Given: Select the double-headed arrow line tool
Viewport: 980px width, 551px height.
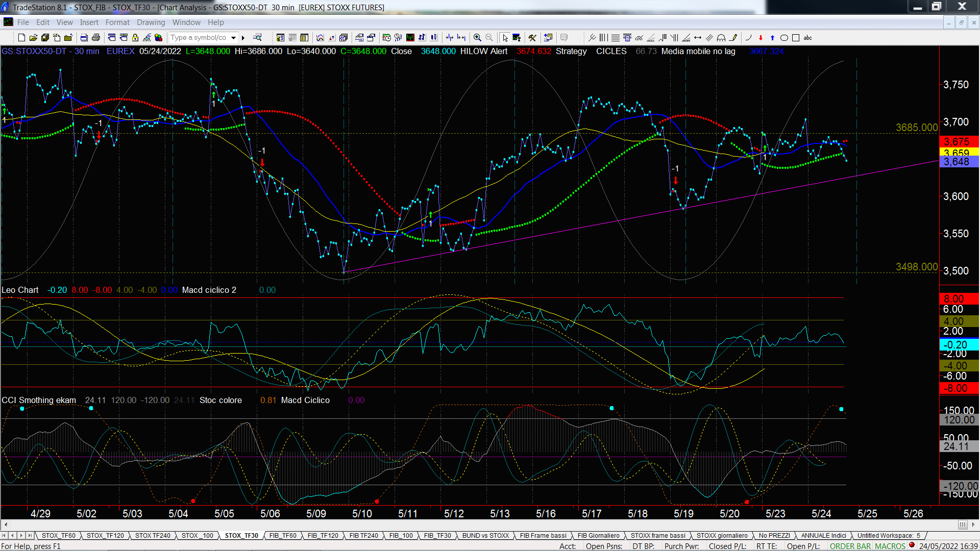Looking at the screenshot, I should tap(698, 38).
